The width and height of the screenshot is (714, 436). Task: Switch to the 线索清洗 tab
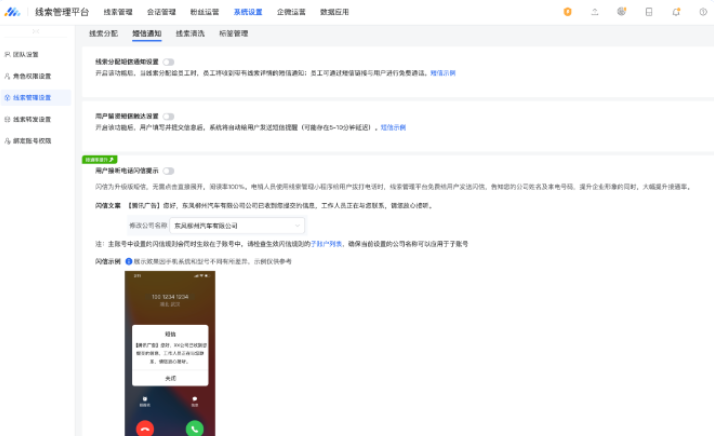pos(190,33)
